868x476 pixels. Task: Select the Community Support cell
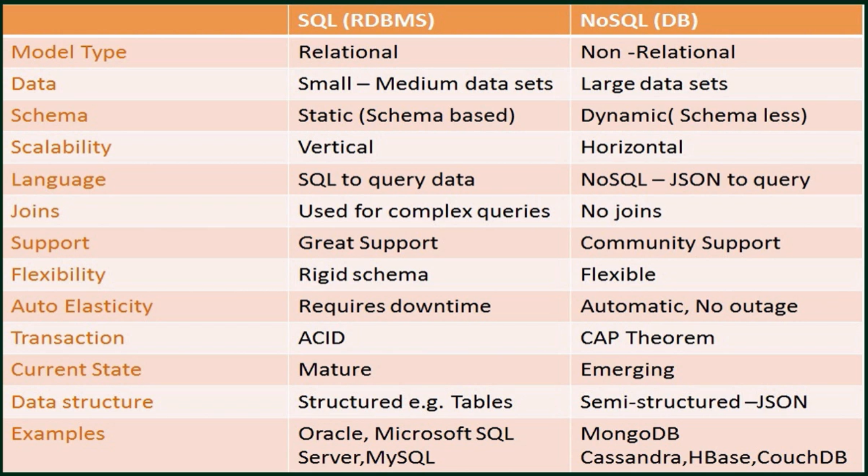pos(680,243)
